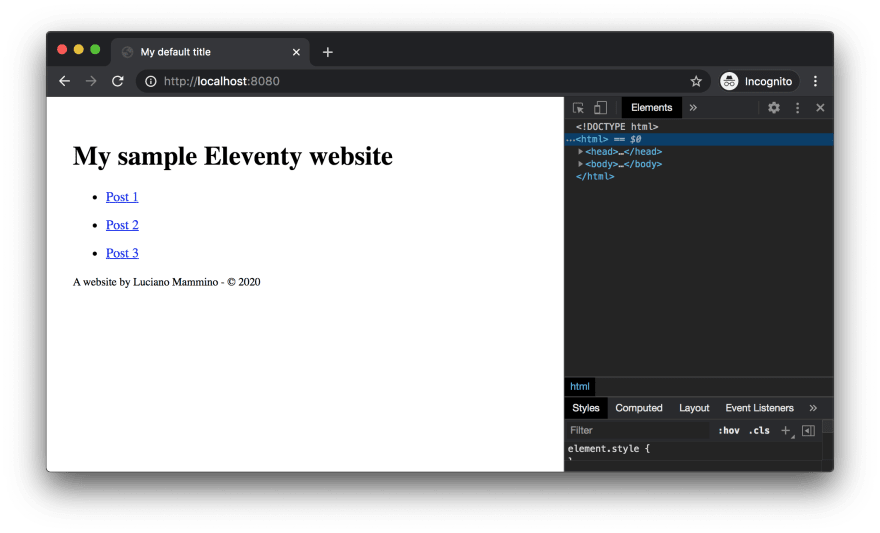Click the red close window button
The width and height of the screenshot is (880, 533).
tap(62, 49)
